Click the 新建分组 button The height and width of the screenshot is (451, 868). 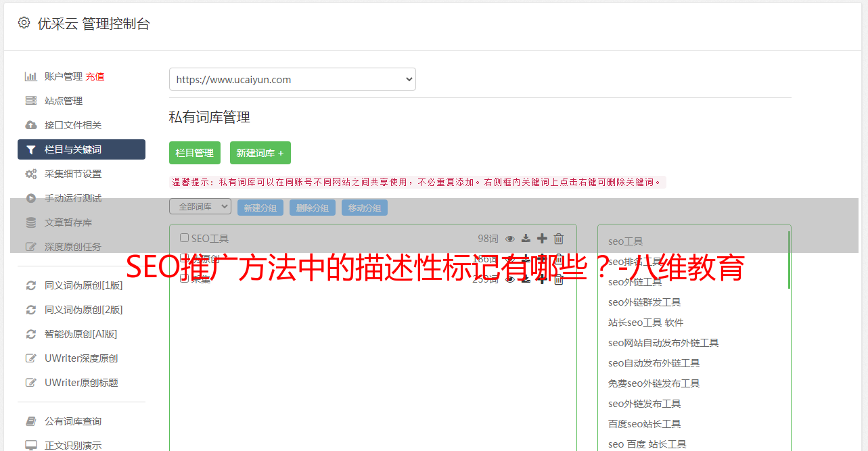[260, 208]
